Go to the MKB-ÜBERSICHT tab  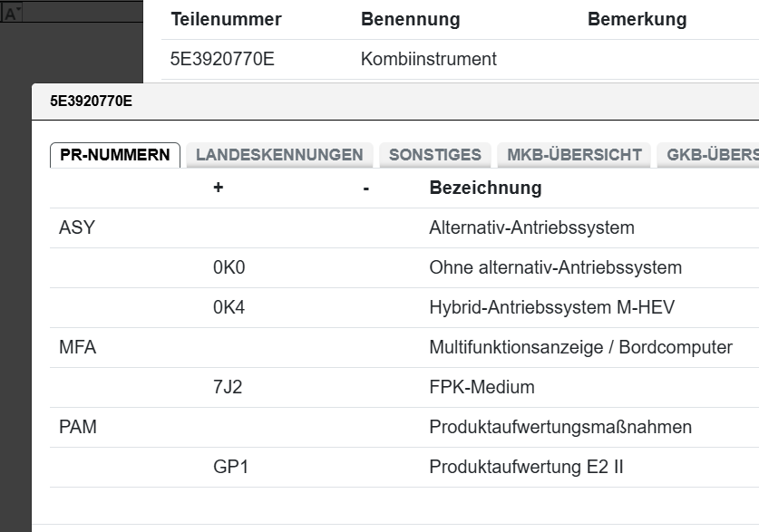coord(574,155)
